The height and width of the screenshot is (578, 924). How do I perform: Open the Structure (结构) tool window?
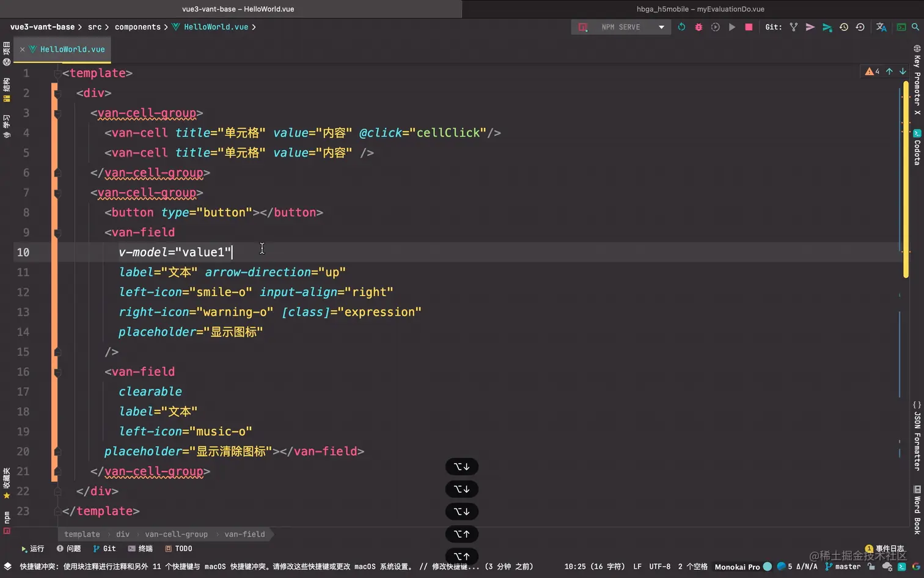click(x=7, y=89)
